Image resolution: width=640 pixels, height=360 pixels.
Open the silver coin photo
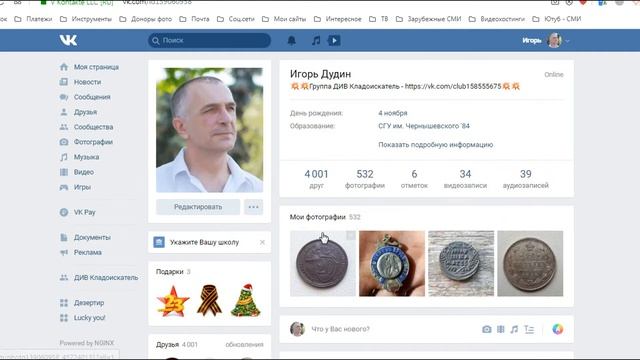[530, 263]
